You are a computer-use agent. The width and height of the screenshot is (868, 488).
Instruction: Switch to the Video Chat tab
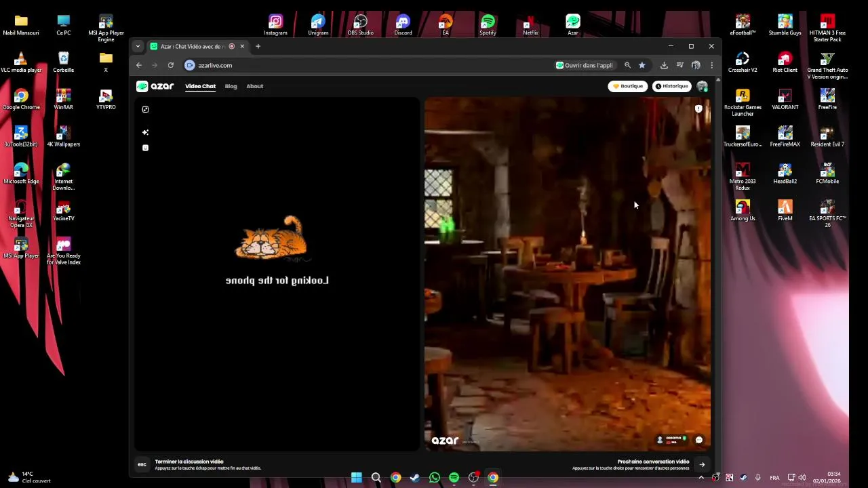[200, 86]
